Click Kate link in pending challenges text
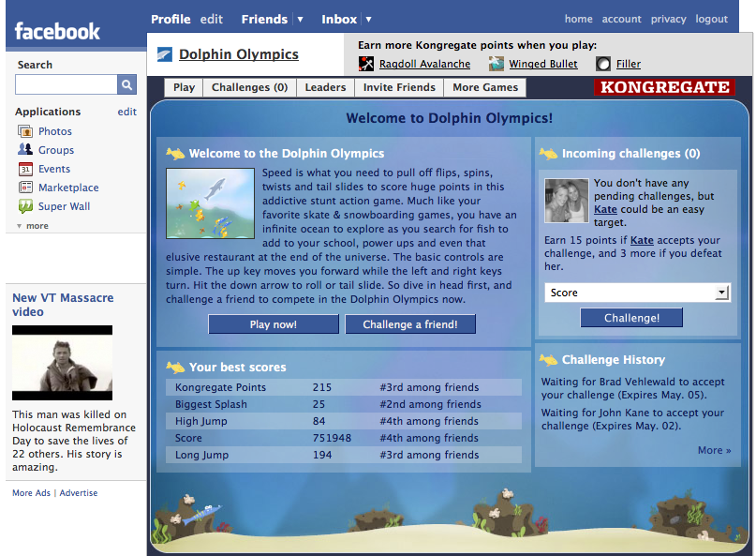The image size is (756, 556). click(605, 209)
